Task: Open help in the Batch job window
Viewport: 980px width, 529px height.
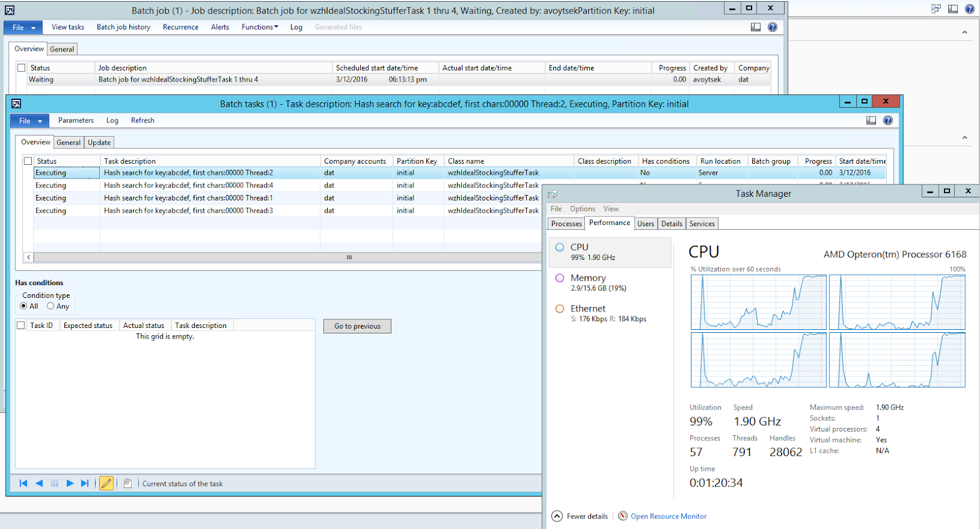Action: pyautogui.click(x=772, y=27)
